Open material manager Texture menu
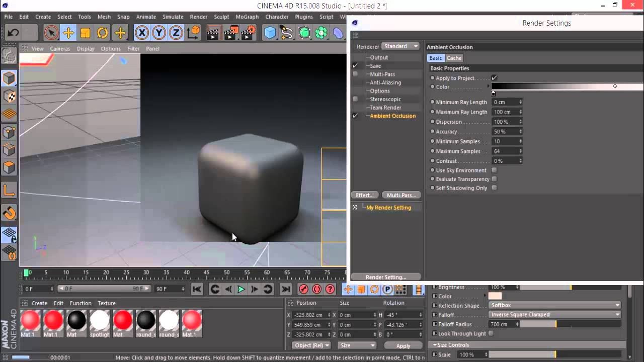Viewport: 644px width, 362px height. [107, 303]
